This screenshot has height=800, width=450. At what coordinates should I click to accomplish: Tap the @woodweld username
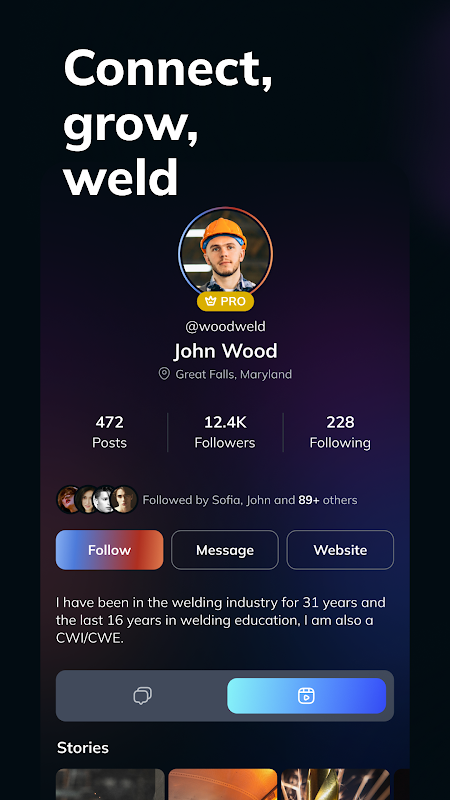[x=226, y=327]
